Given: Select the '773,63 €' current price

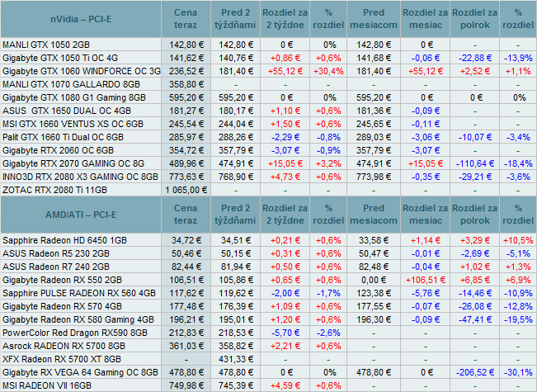Looking at the screenshot, I should (x=186, y=177).
